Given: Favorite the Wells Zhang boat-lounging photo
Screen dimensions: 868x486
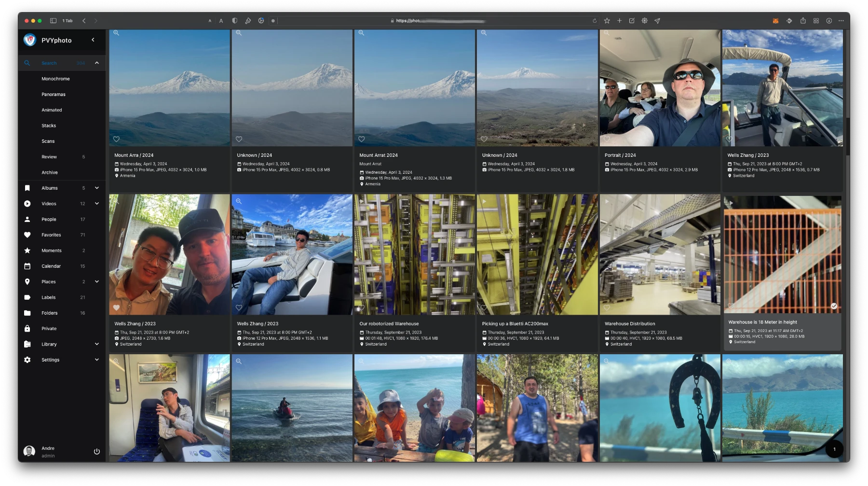Looking at the screenshot, I should 239,307.
